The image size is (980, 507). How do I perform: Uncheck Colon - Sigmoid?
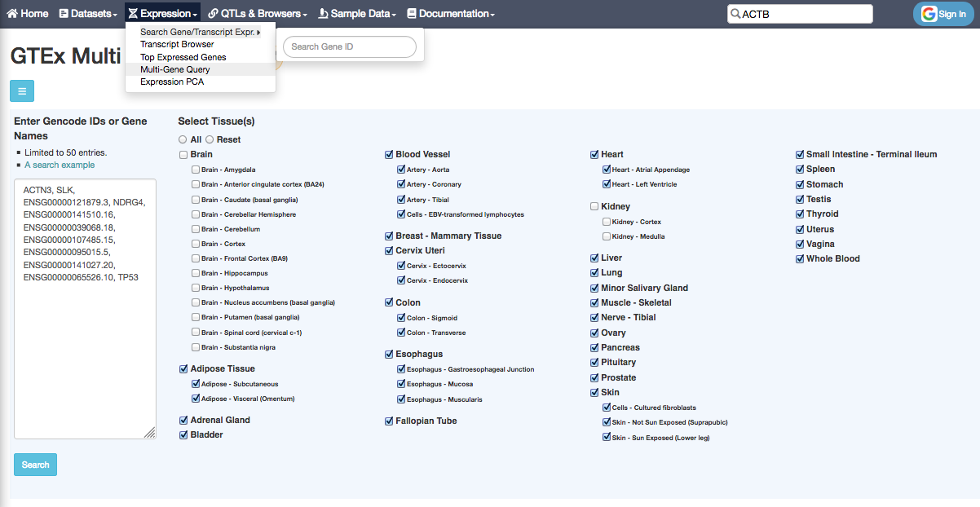[401, 318]
